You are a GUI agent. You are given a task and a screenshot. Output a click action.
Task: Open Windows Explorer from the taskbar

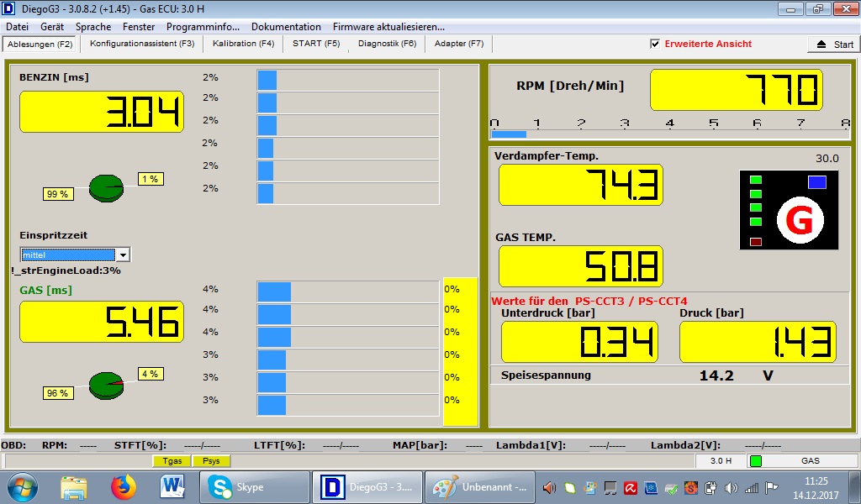coord(74,486)
